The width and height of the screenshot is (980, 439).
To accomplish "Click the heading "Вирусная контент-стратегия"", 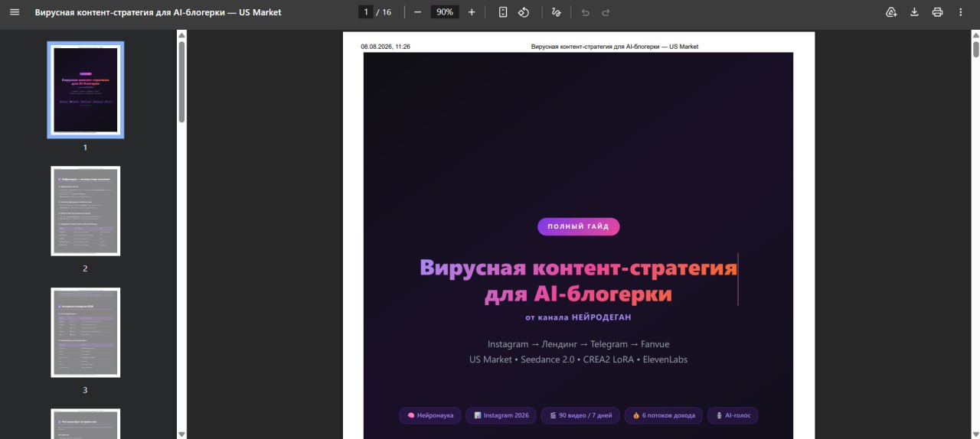I will tap(578, 268).
